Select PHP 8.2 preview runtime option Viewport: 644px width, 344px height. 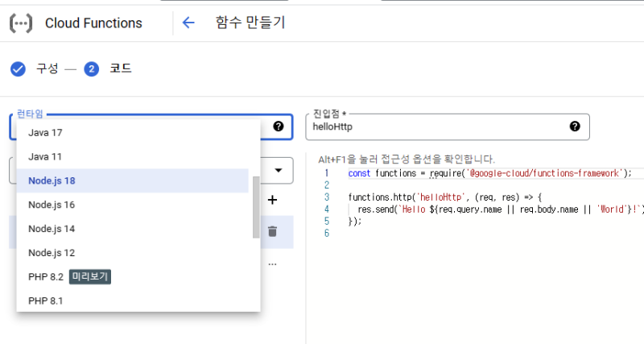46,277
